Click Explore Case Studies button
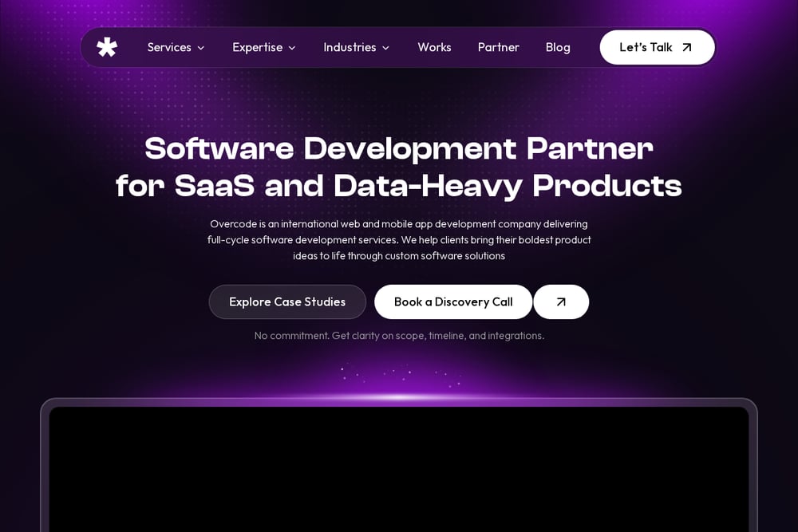The image size is (798, 532). [287, 301]
